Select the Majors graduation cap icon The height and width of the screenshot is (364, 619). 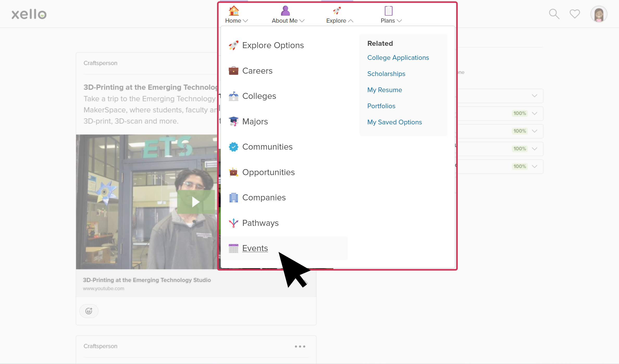click(233, 121)
